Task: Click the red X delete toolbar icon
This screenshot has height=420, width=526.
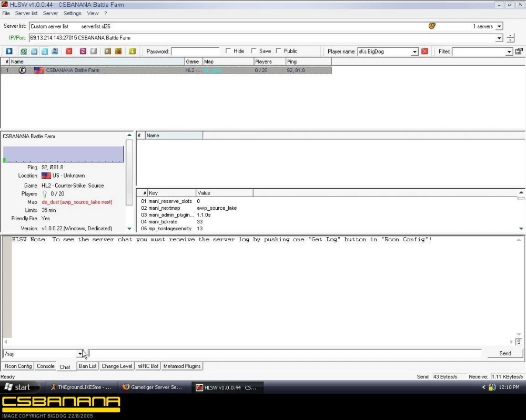Action: point(69,52)
